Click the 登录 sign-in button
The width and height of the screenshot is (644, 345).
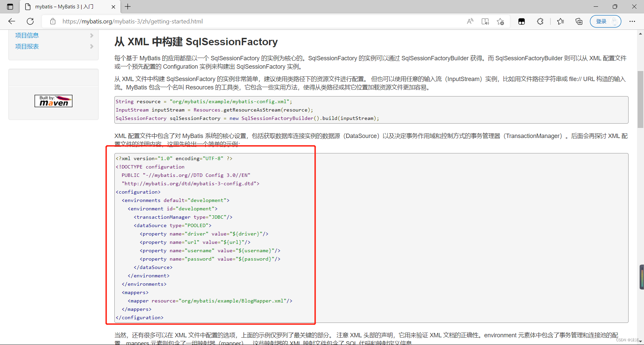[605, 21]
